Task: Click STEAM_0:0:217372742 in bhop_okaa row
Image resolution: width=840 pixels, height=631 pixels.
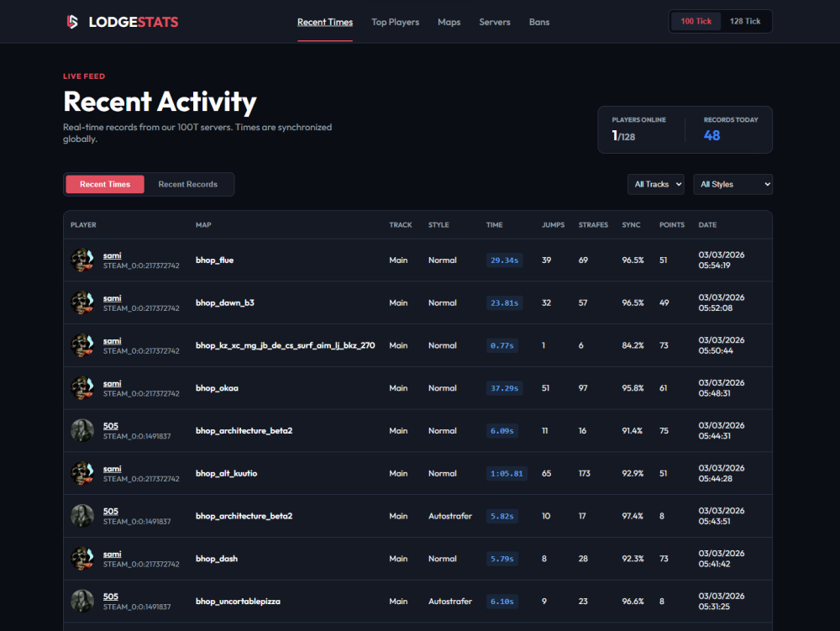Action: pos(141,394)
